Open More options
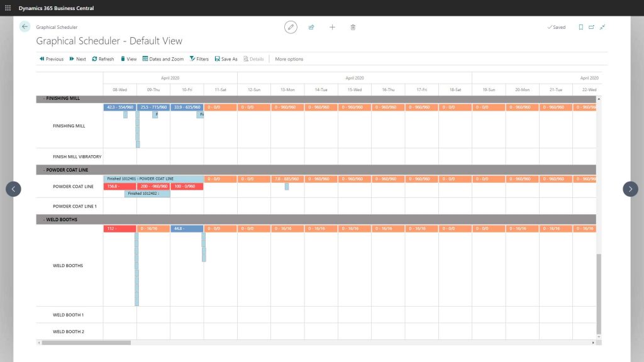 point(289,58)
